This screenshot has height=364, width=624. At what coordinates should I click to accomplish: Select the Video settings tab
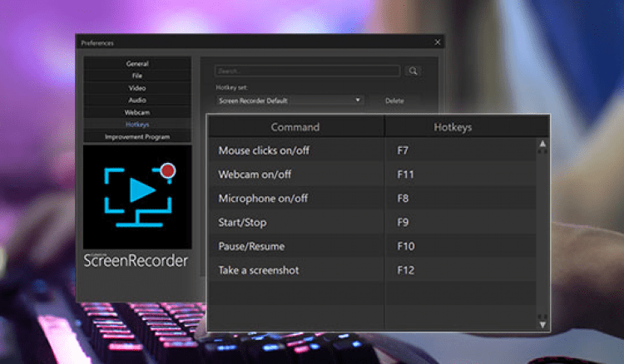pos(137,88)
